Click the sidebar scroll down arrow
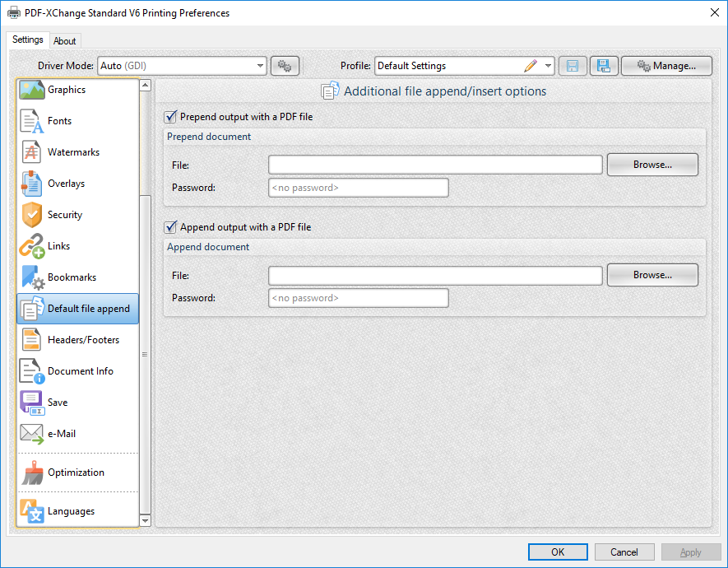Image resolution: width=728 pixels, height=568 pixels. [146, 520]
